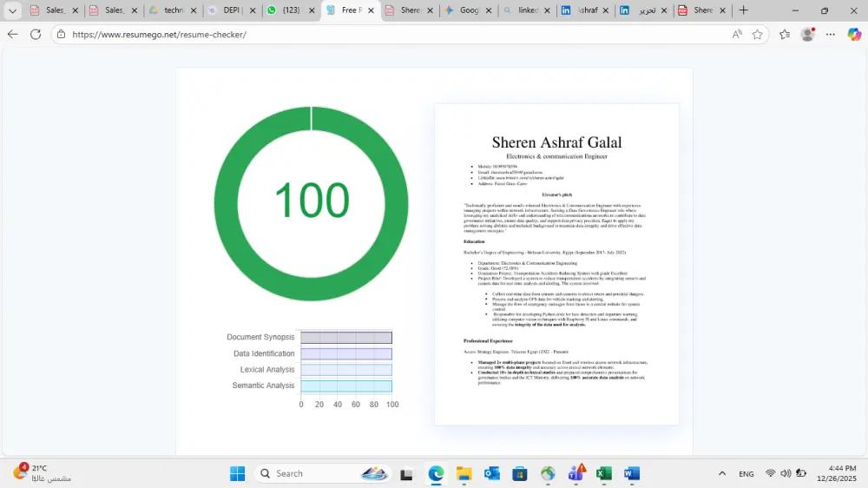Open the weather widget showing 21°C

click(43, 473)
